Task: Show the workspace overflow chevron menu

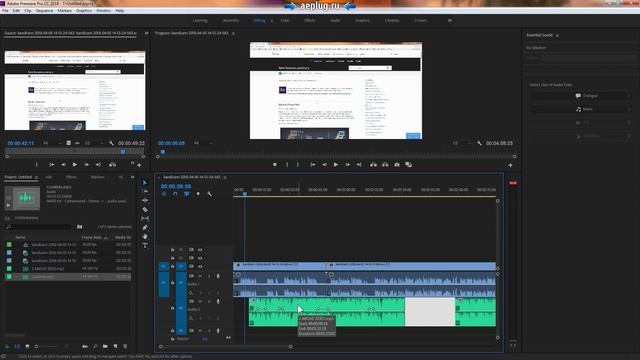Action: 450,20
